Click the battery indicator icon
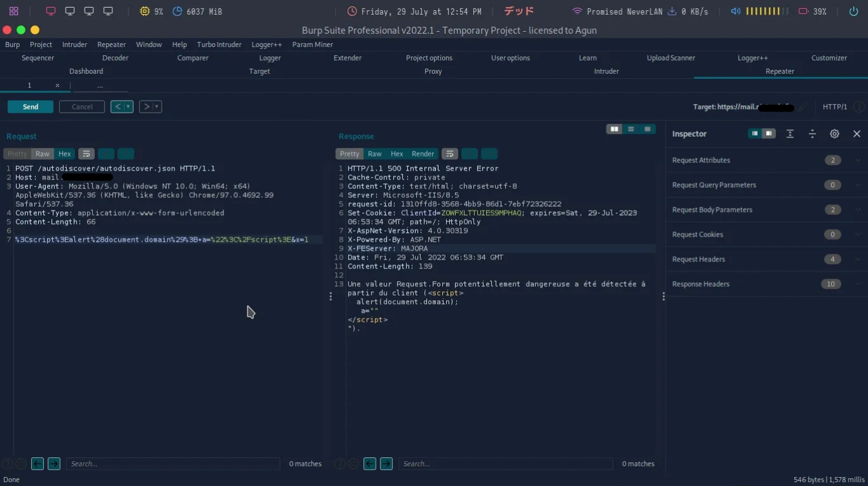 [x=803, y=11]
